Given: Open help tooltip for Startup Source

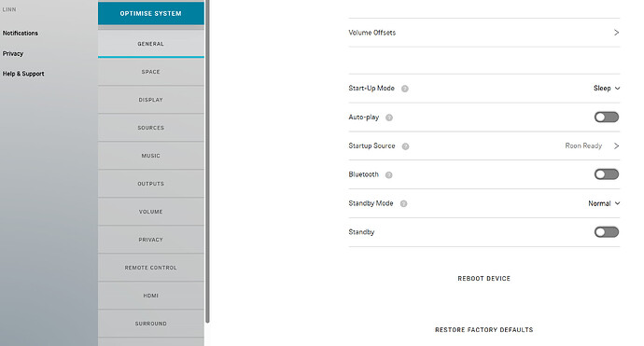Looking at the screenshot, I should (x=405, y=146).
